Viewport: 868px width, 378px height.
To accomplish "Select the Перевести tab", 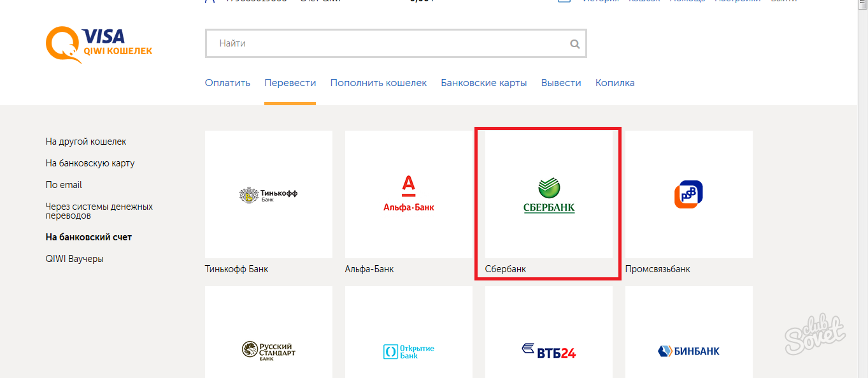I will tap(290, 83).
